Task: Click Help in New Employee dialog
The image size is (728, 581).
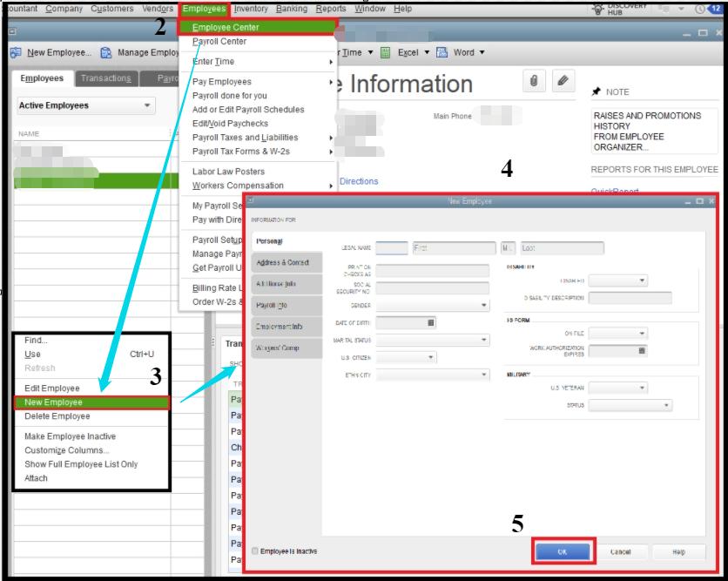Action: pos(678,551)
